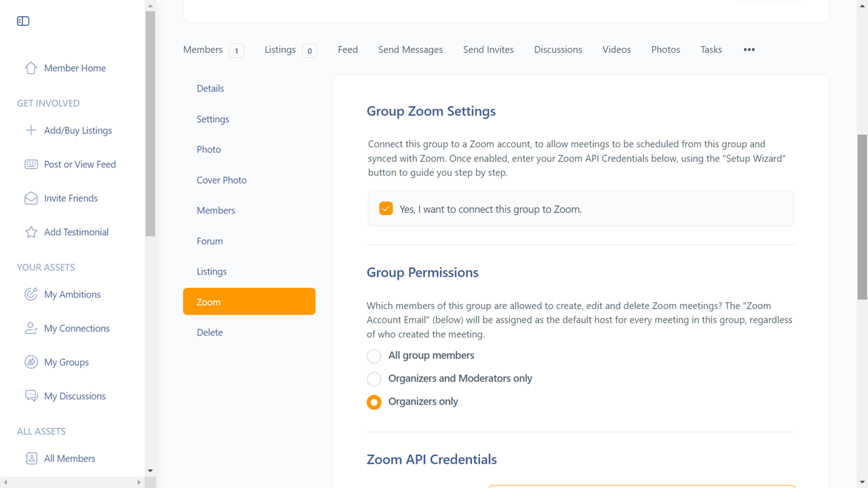Click the envelope icon beside Invite Friends
Screen dimensions: 868x488
pos(31,198)
